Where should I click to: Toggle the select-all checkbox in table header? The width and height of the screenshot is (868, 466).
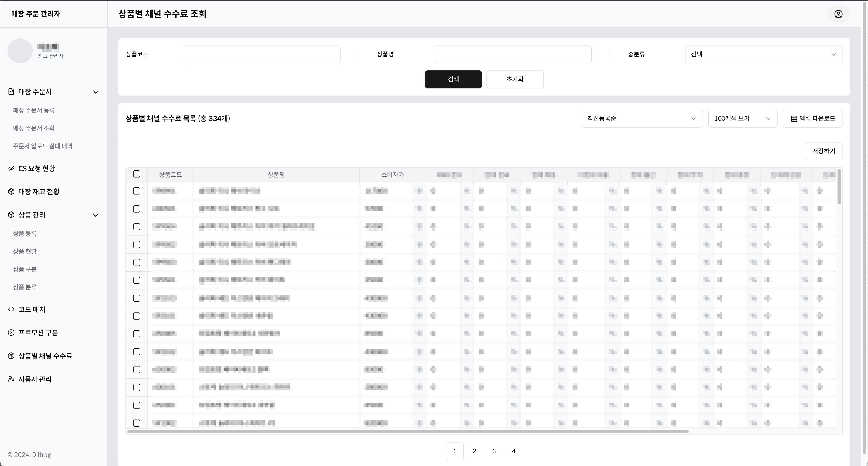(x=137, y=174)
